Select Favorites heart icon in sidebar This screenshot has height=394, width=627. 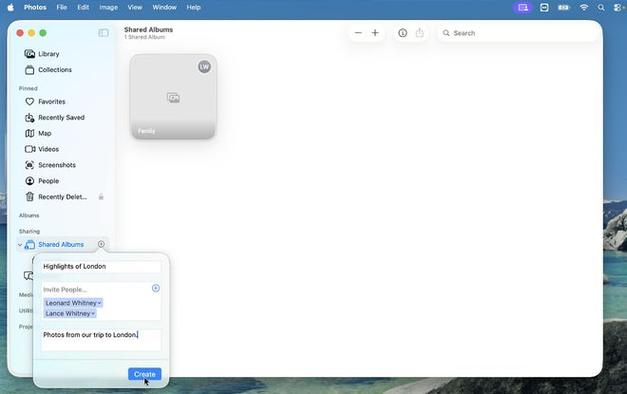[30, 102]
